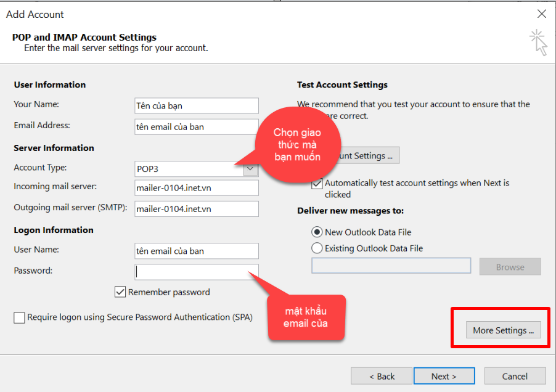Focus the Password entry box
The image size is (556, 392).
tap(196, 272)
